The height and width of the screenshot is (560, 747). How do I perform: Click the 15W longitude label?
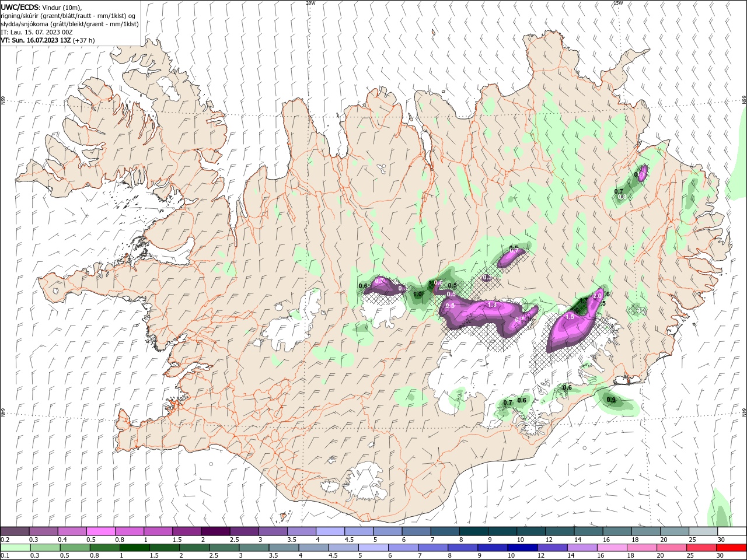click(x=618, y=3)
